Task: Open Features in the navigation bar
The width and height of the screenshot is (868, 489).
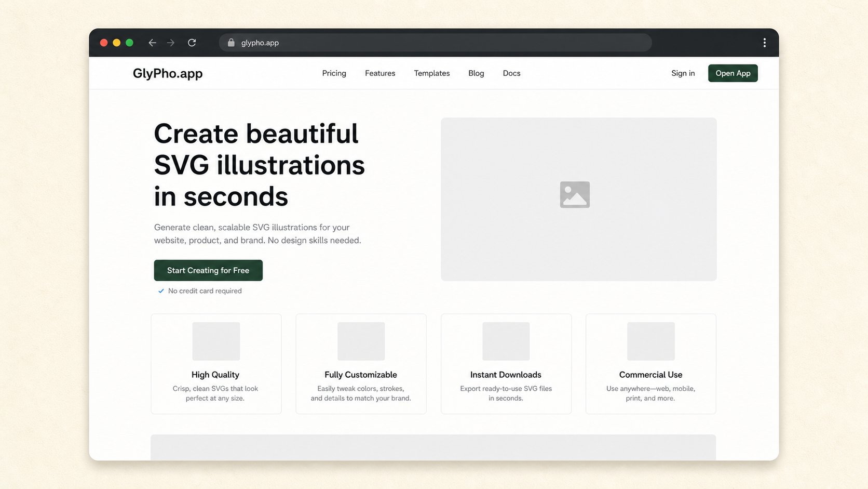Action: click(380, 73)
